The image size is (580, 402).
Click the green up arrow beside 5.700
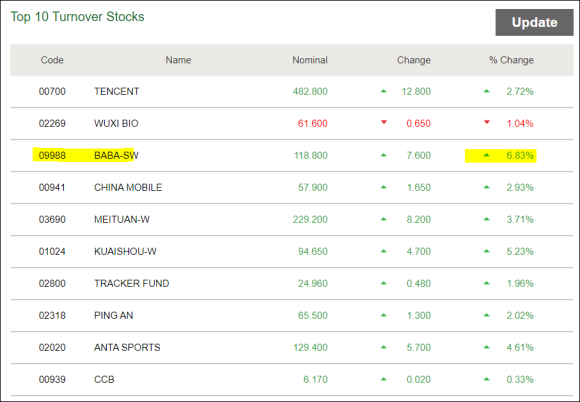pyautogui.click(x=384, y=347)
